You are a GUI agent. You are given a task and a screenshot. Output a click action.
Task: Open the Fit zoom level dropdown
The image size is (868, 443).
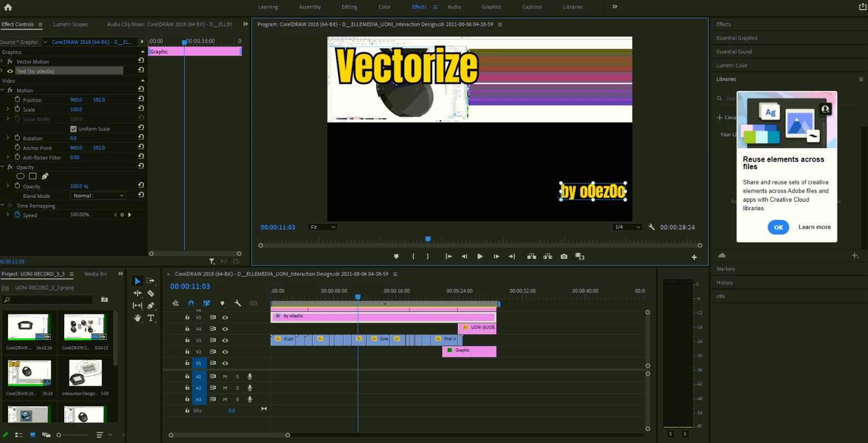pyautogui.click(x=323, y=227)
